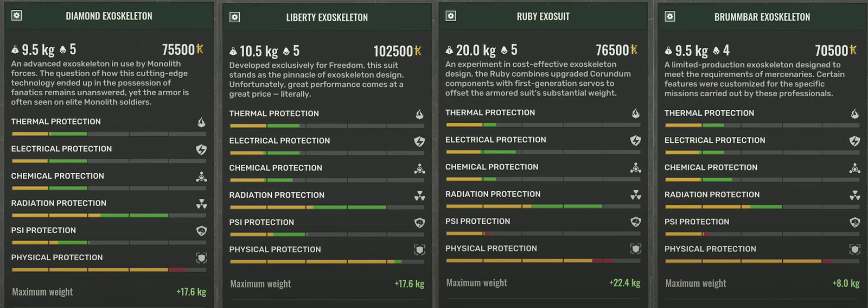Click Liberty Exoskeleton radiation protection bar
Image resolution: width=868 pixels, height=308 pixels.
[x=327, y=207]
